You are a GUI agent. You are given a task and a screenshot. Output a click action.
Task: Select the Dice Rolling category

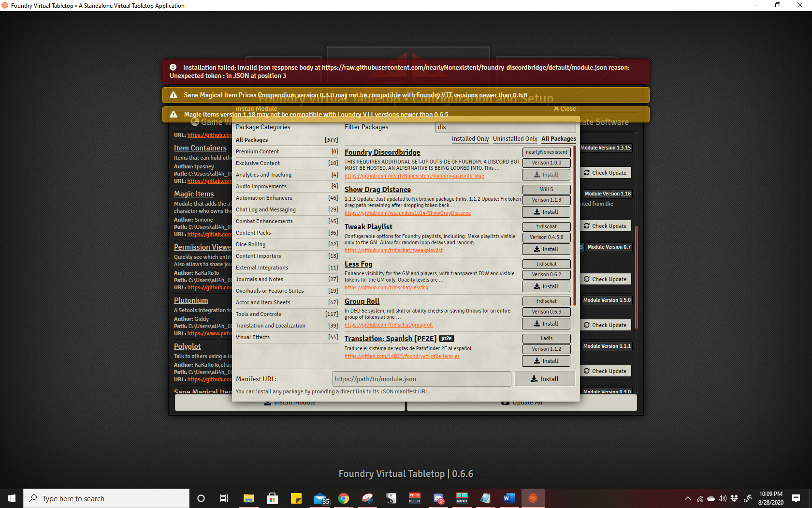(251, 244)
